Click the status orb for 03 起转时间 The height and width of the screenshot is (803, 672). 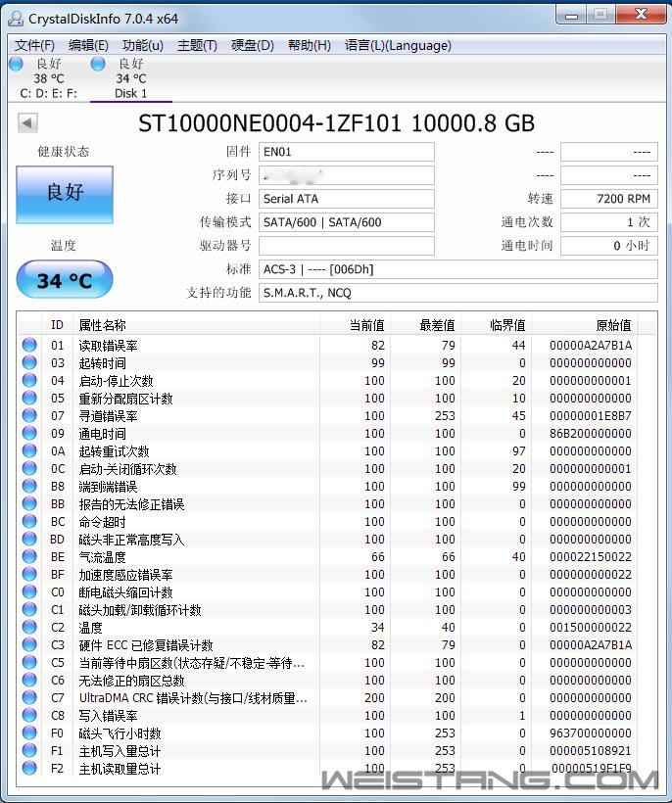point(29,362)
